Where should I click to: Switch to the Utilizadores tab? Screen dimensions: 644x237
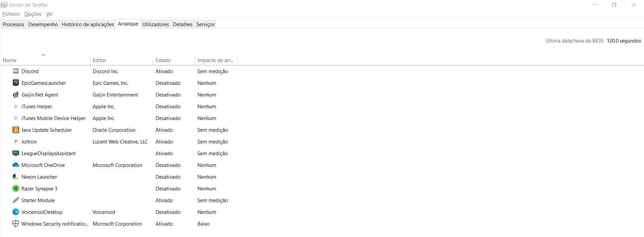pos(155,24)
